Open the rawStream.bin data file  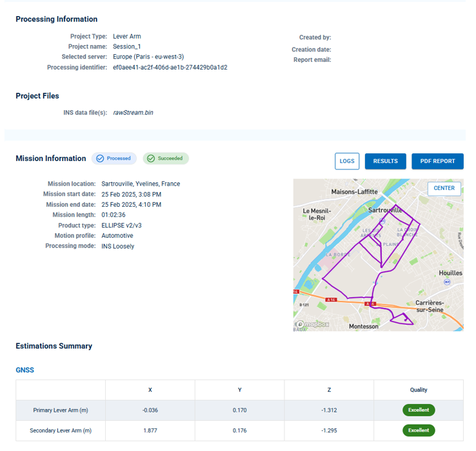click(133, 113)
